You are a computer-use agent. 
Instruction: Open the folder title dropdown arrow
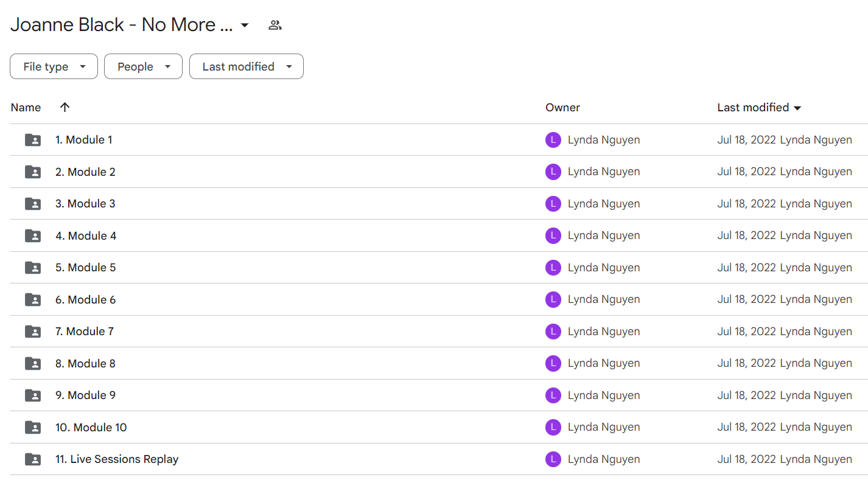[x=245, y=26]
